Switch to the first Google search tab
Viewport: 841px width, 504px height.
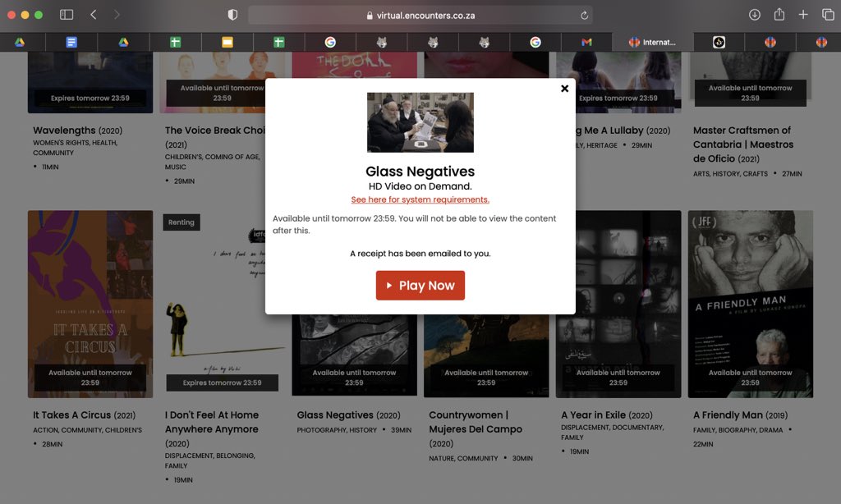click(330, 42)
